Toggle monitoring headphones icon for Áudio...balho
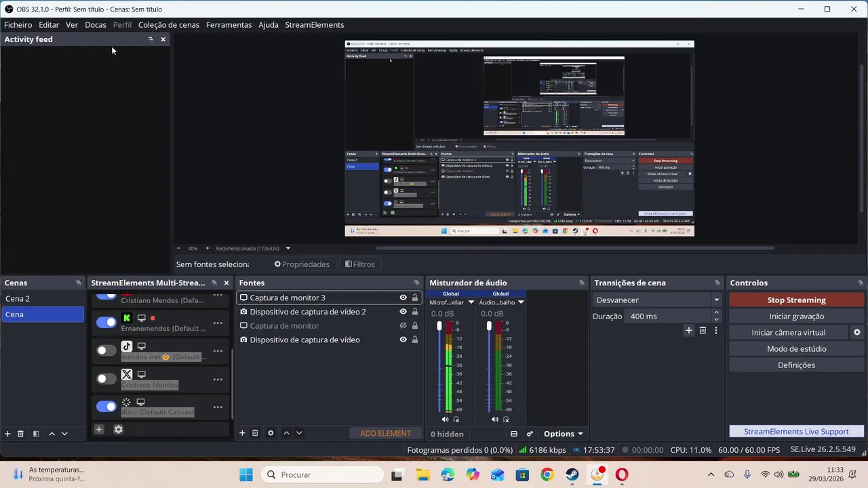 [x=506, y=420]
